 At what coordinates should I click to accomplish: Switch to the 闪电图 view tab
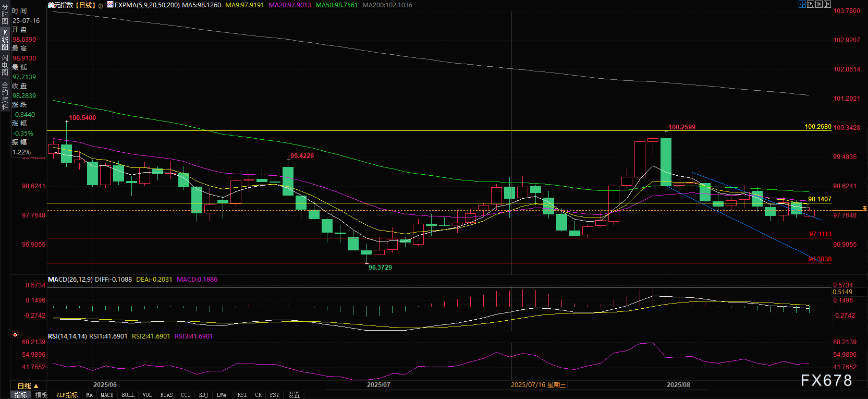point(5,65)
